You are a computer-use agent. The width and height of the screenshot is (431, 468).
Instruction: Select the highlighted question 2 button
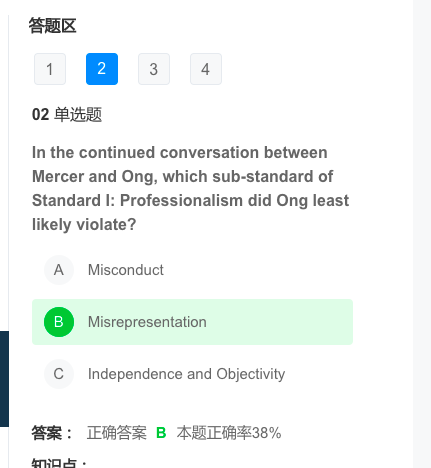pos(102,69)
